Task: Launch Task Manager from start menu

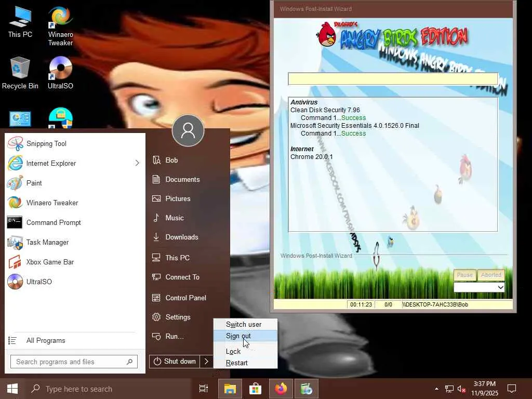Action: [75, 242]
